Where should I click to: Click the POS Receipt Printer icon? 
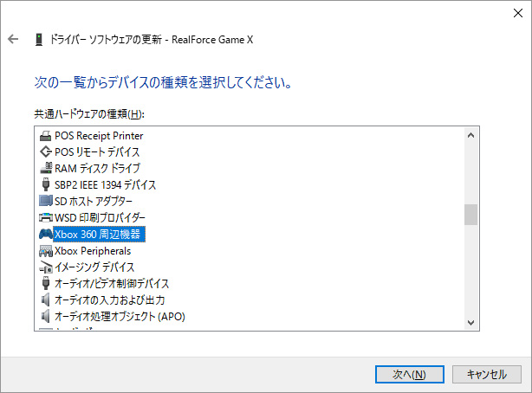coord(45,136)
